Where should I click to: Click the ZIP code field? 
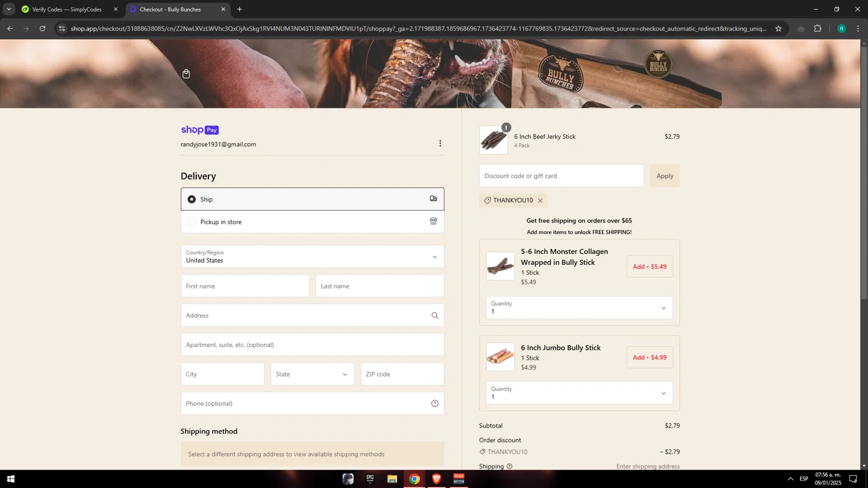click(402, 374)
